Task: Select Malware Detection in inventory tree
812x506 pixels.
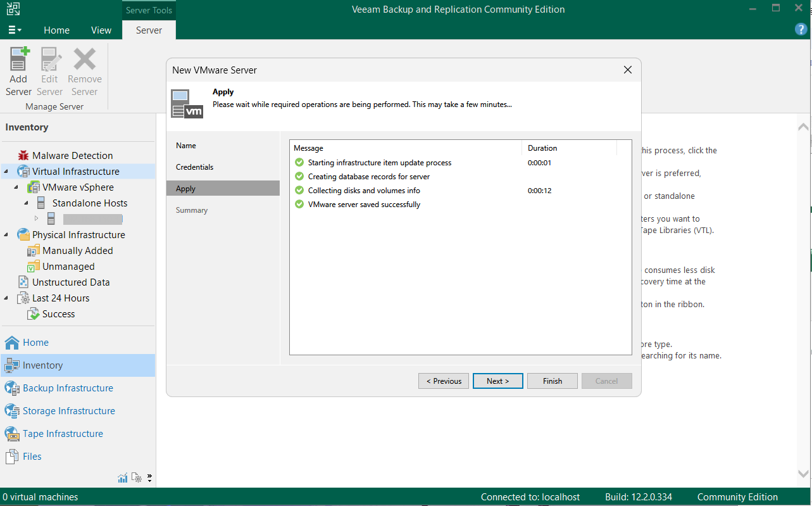Action: tap(72, 155)
